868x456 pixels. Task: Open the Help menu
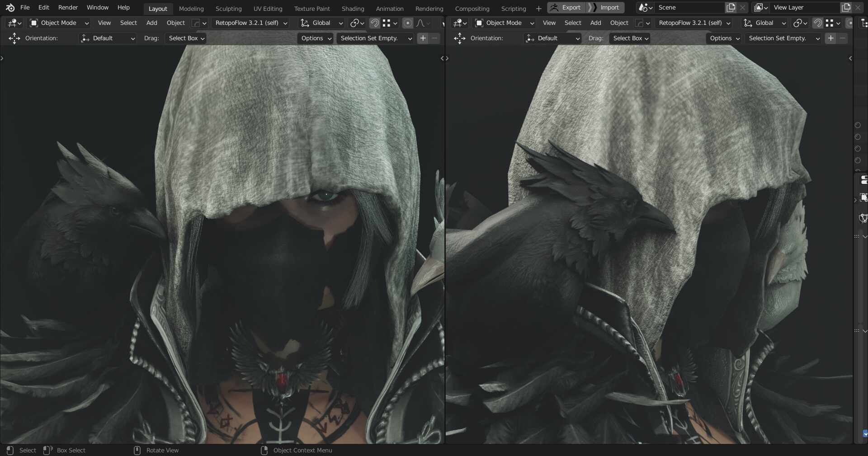(x=123, y=8)
